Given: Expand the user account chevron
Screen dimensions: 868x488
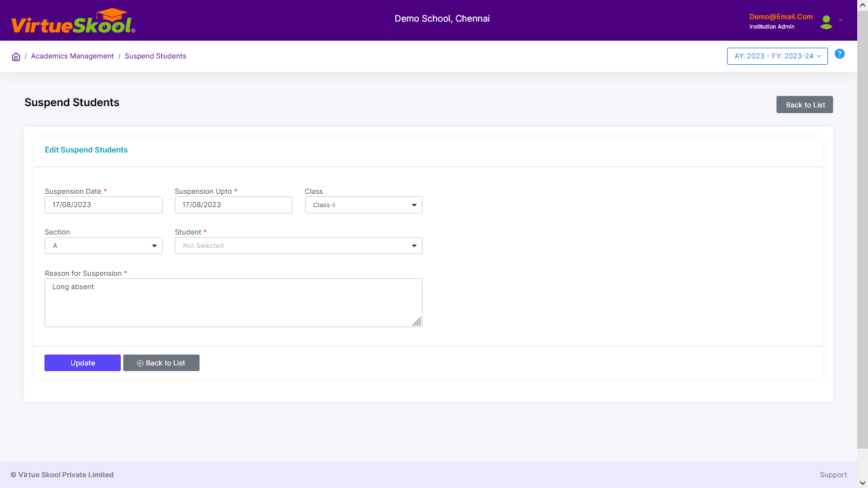Looking at the screenshot, I should click(841, 20).
